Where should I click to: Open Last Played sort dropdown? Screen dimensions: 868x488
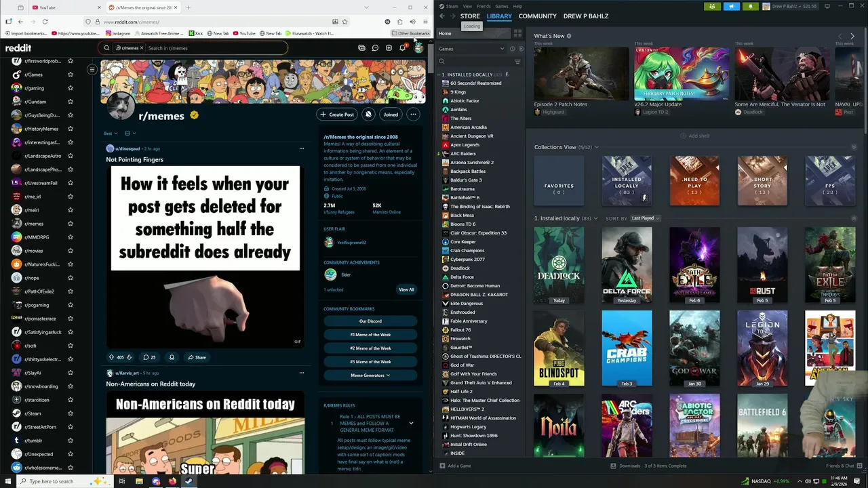click(646, 218)
